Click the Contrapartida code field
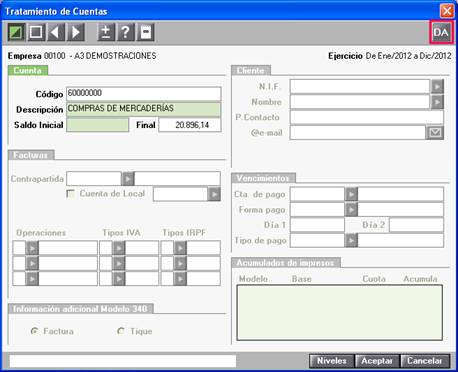Viewport: 458px width, 372px height. coord(94,179)
